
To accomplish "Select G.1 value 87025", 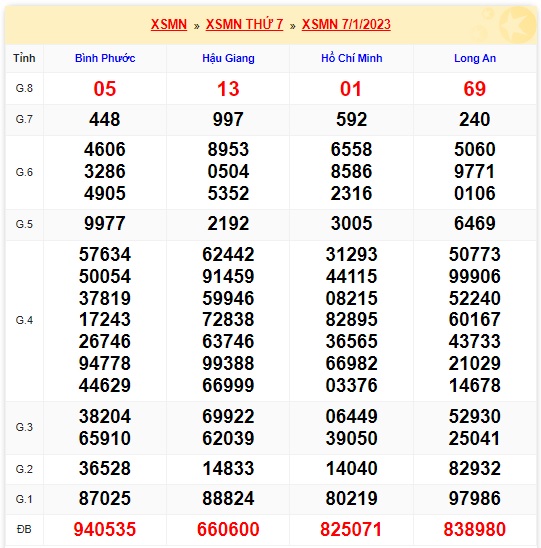I will point(104,499).
